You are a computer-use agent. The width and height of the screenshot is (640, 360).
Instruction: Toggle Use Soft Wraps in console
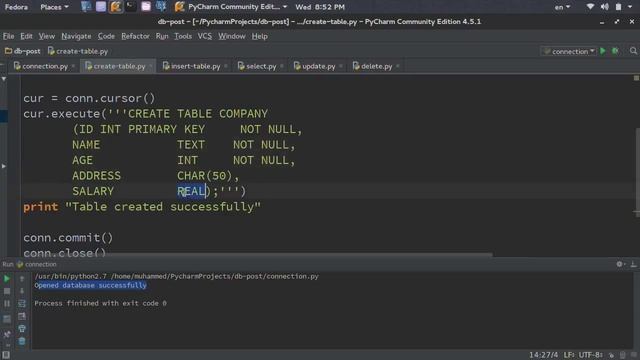22,304
